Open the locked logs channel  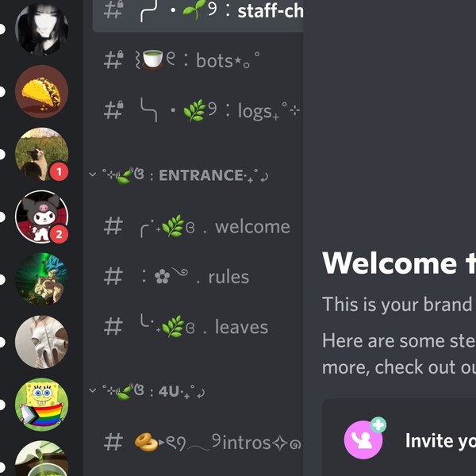point(198,110)
